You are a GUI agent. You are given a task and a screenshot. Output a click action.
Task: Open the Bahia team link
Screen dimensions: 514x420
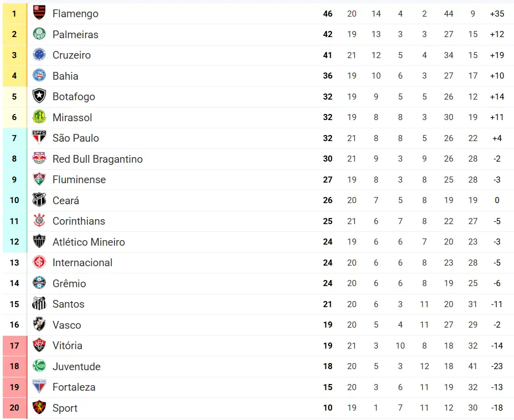(x=65, y=76)
